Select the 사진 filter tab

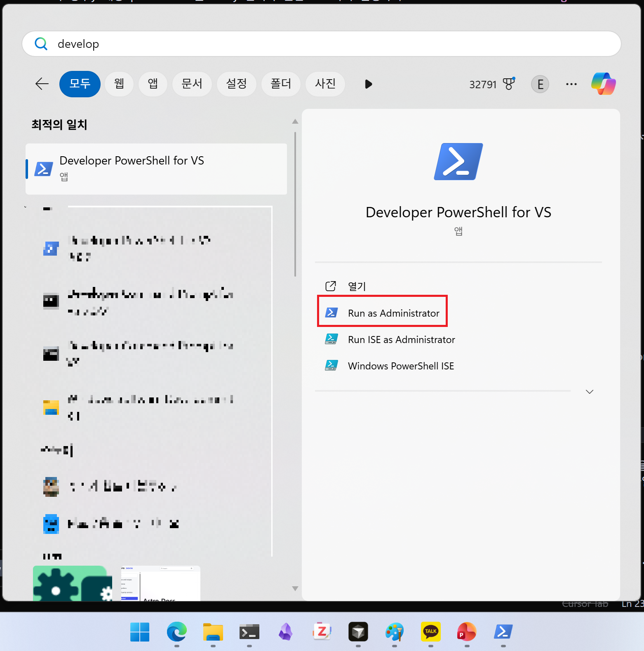[x=325, y=84]
